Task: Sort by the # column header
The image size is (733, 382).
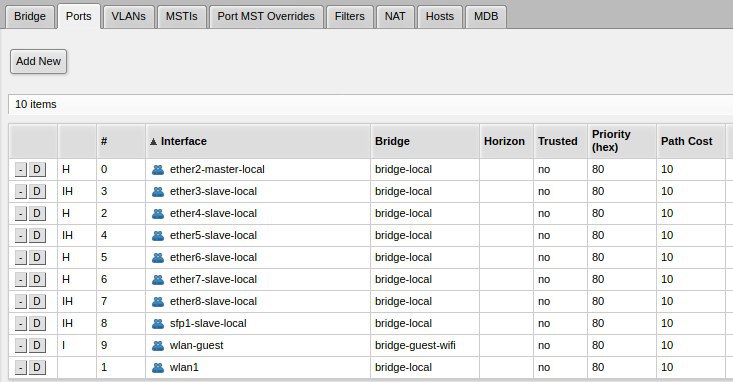Action: tap(121, 141)
